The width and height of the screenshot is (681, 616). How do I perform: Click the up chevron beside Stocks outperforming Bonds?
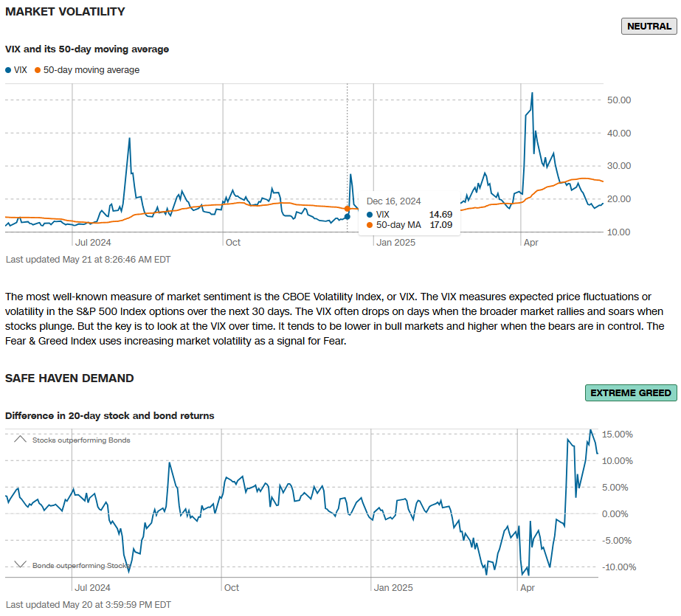(20, 440)
